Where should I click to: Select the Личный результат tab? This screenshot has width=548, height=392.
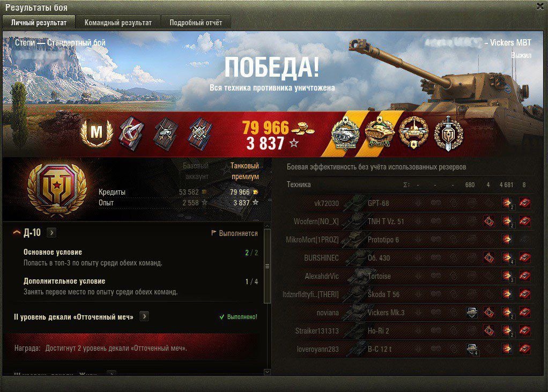(x=39, y=23)
